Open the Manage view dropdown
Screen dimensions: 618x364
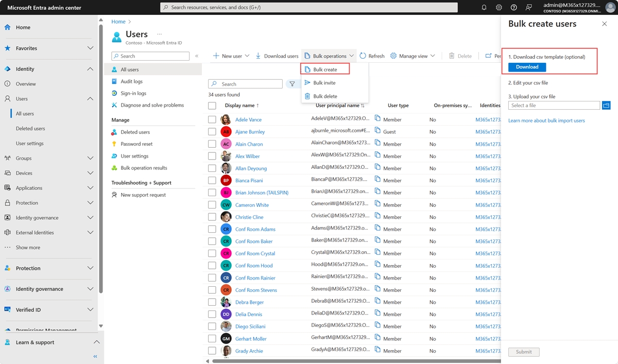click(x=413, y=56)
